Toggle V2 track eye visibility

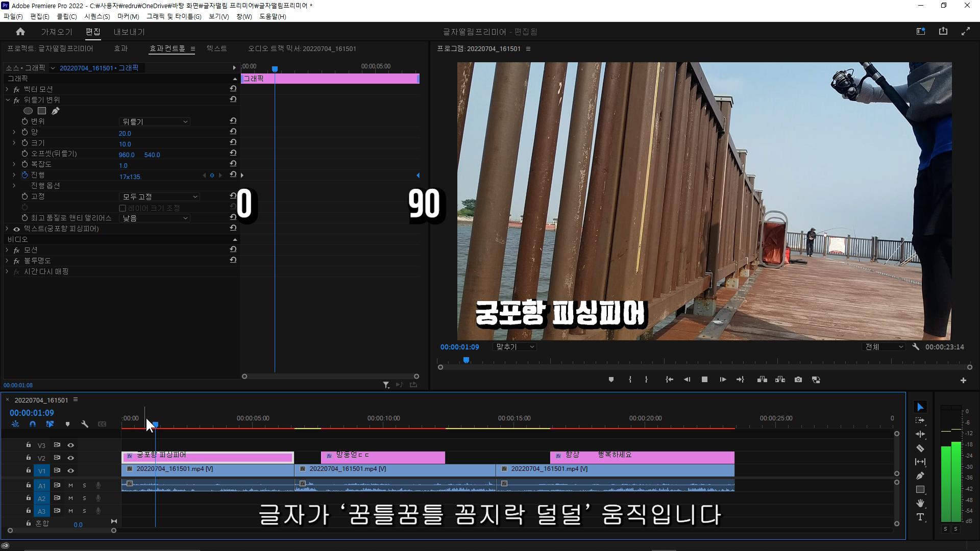click(x=71, y=458)
